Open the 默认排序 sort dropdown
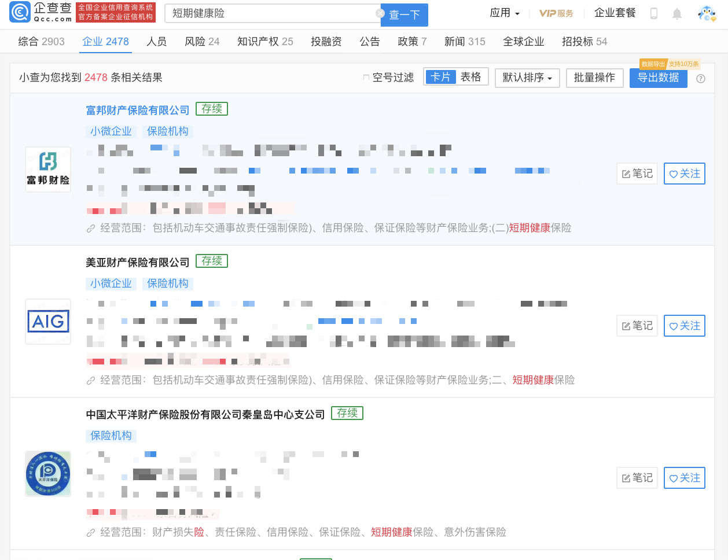Screen dimensions: 728x560 tap(527, 78)
